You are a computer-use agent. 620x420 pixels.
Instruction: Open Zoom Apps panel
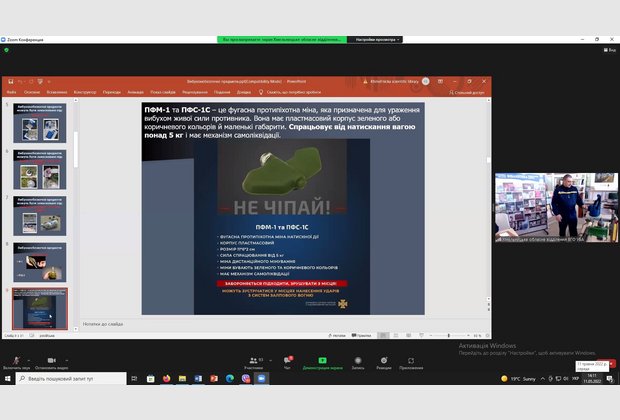411,361
